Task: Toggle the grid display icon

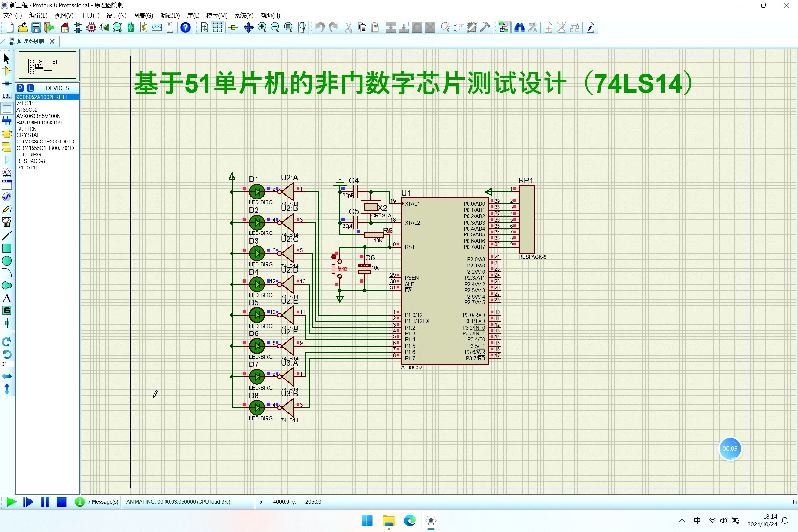Action: click(217, 28)
